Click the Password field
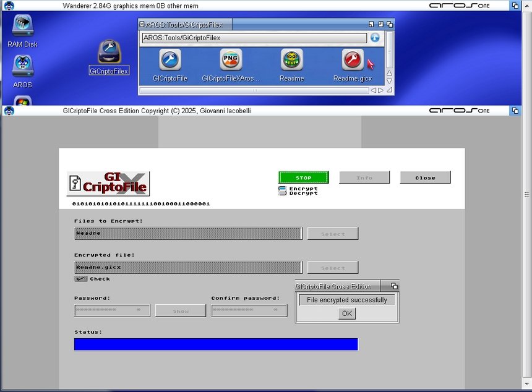The width and height of the screenshot is (532, 392). point(112,310)
